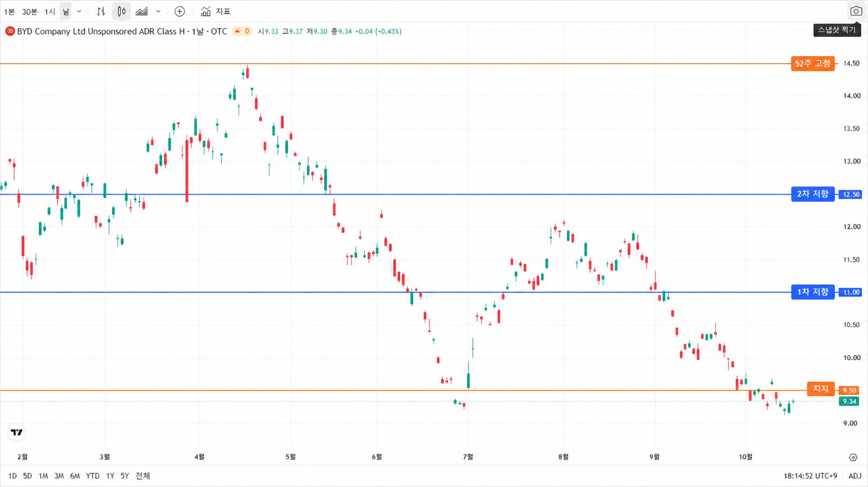868x487 pixels.
Task: Switch to area chart style
Action: tap(141, 11)
